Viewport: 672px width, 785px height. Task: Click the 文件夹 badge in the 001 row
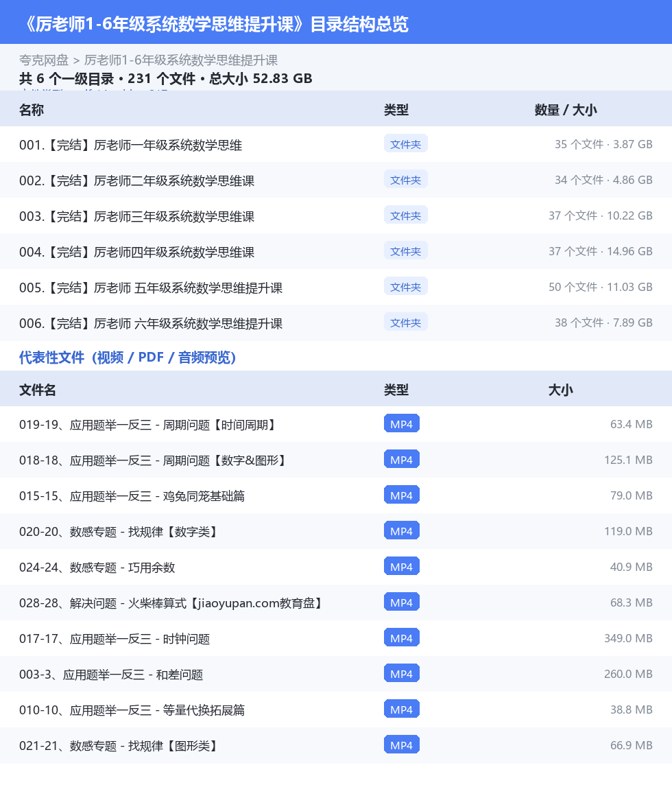coord(405,144)
